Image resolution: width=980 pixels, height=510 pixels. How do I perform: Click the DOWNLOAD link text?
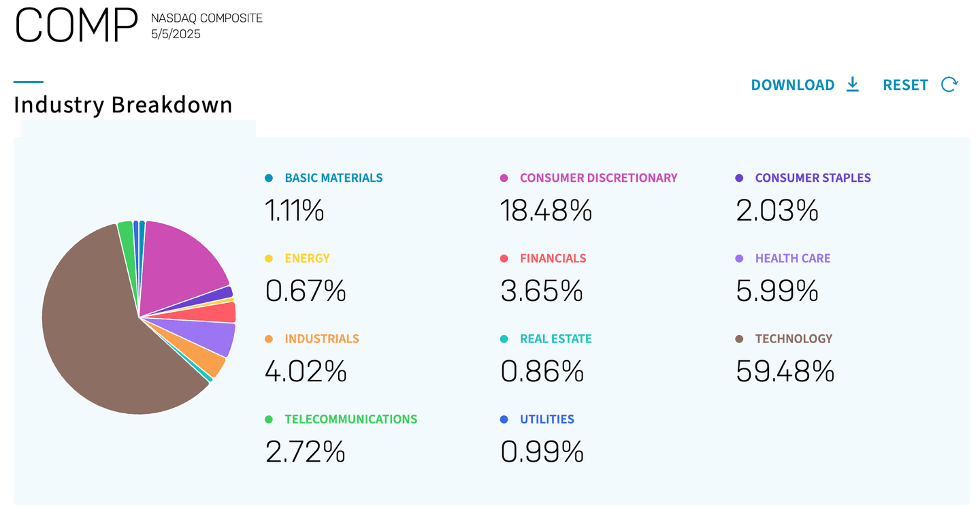click(792, 85)
